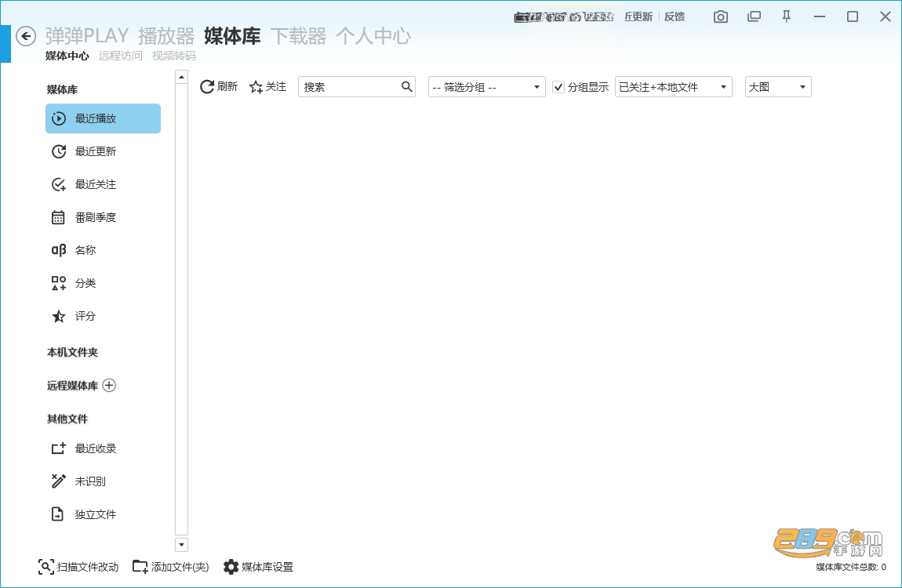Toggle the 分组显示 checkbox
This screenshot has height=588, width=902.
click(x=558, y=87)
